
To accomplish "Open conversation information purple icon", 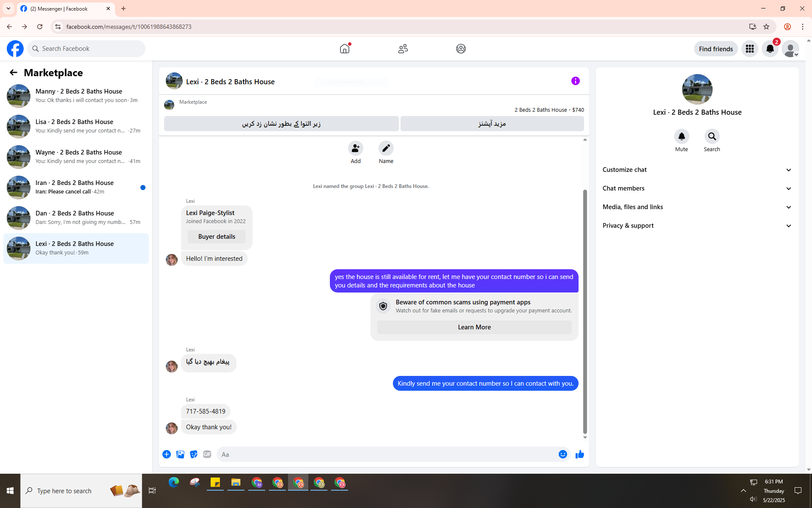I will 576,81.
